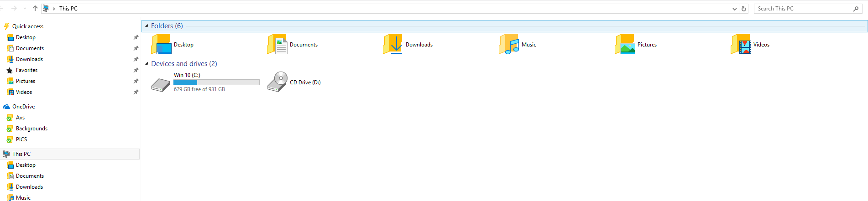Click the pin icon beside Favorites
Image resolution: width=868 pixels, height=201 pixels.
coord(136,70)
